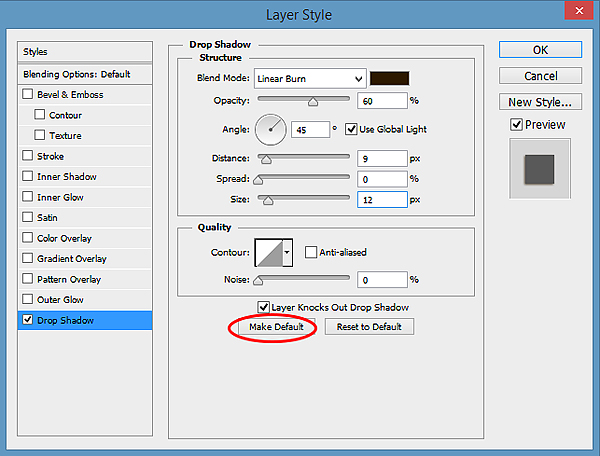Click the Angle dial control
The width and height of the screenshot is (600, 456).
coord(270,129)
